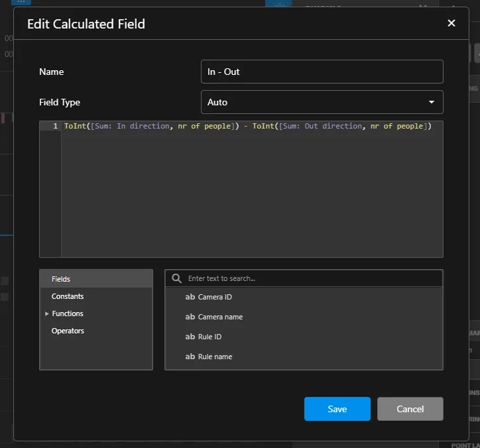The width and height of the screenshot is (480, 448).
Task: Click the Name input field
Action: click(x=322, y=72)
